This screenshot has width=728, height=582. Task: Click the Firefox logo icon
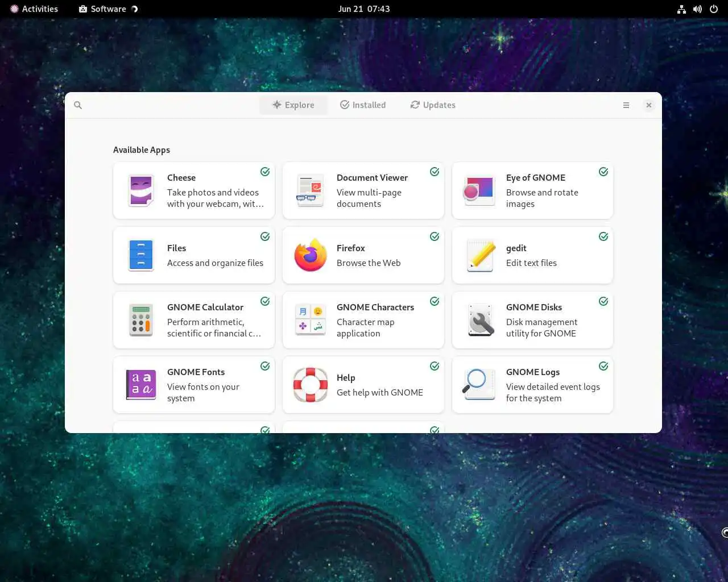pyautogui.click(x=310, y=255)
